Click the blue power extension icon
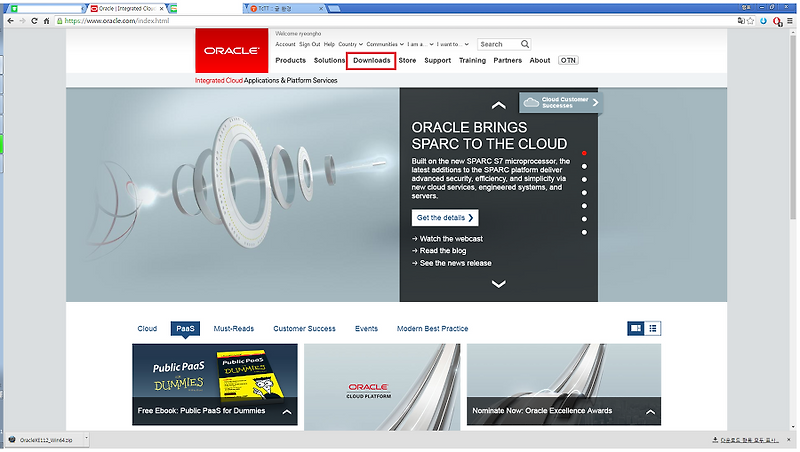This screenshot has width=800, height=452. [763, 21]
